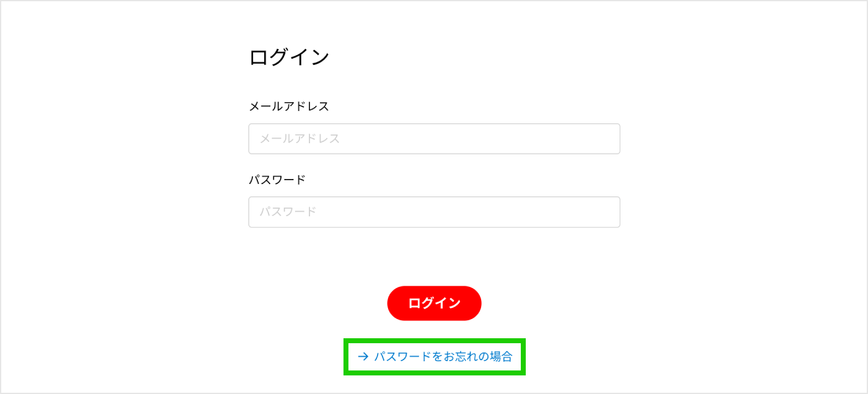Click the arrow icon before パスワードをお忘れの場合
Screen dimensions: 868x394
(363, 357)
